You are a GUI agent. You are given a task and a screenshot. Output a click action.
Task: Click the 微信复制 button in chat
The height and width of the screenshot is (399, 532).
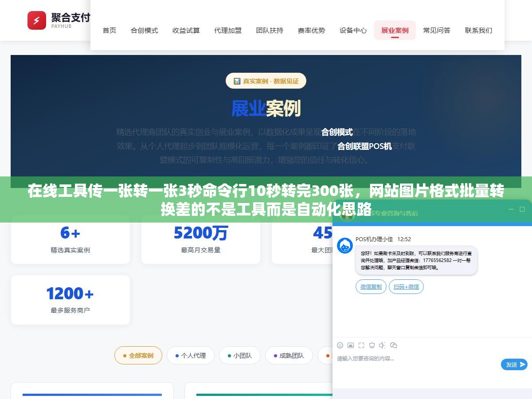tap(371, 287)
